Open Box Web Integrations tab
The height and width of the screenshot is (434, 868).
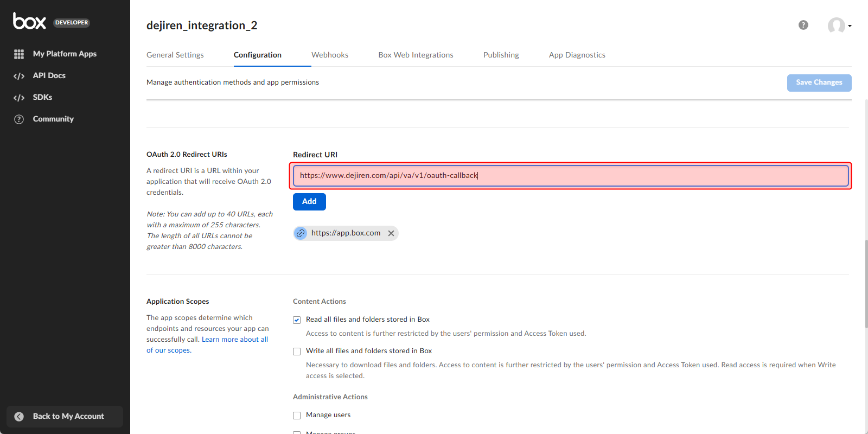click(x=416, y=55)
